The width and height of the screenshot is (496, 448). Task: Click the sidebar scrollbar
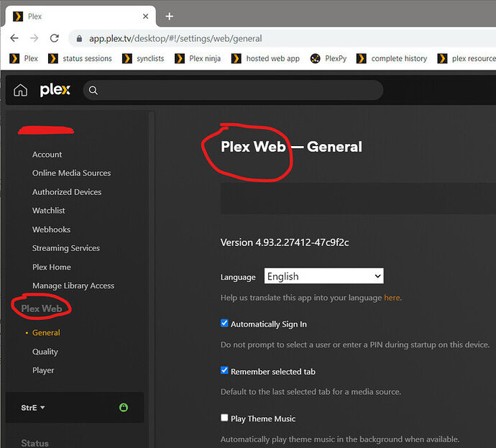pos(152,278)
